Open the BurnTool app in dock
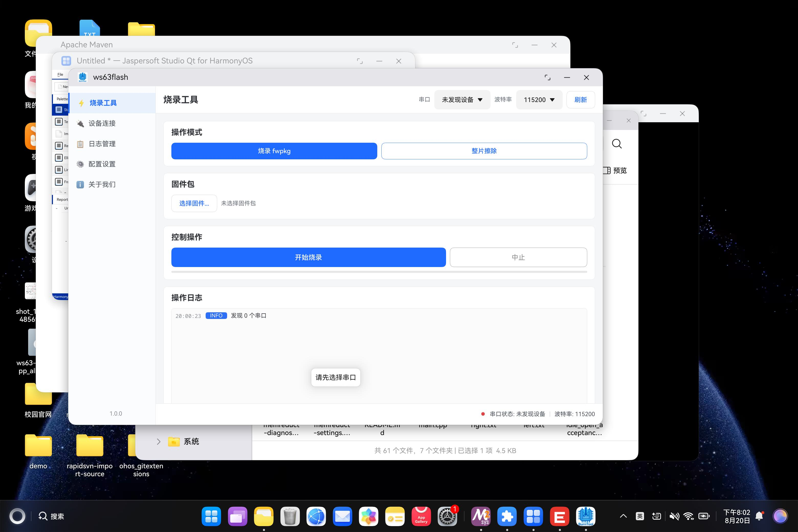Screen dimensions: 798x532 tap(586, 516)
